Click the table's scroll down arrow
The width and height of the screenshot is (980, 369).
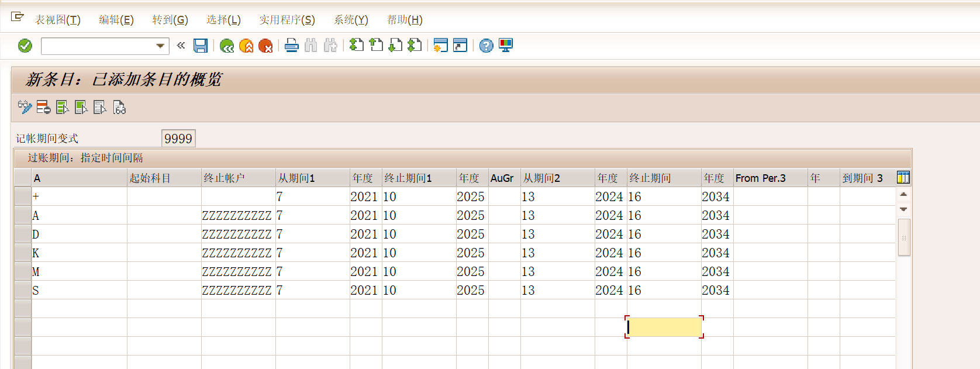903,209
